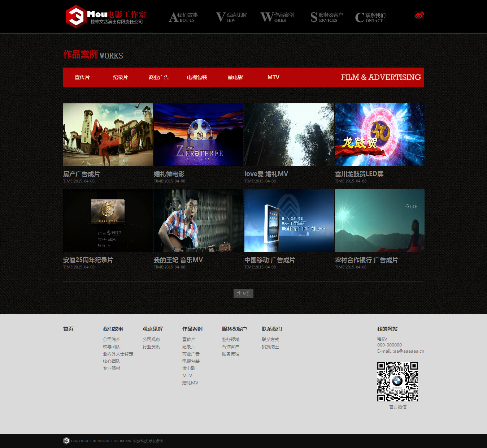
Task: View the 富川龙鼓贺LED屏 thumbnail
Action: [x=379, y=134]
